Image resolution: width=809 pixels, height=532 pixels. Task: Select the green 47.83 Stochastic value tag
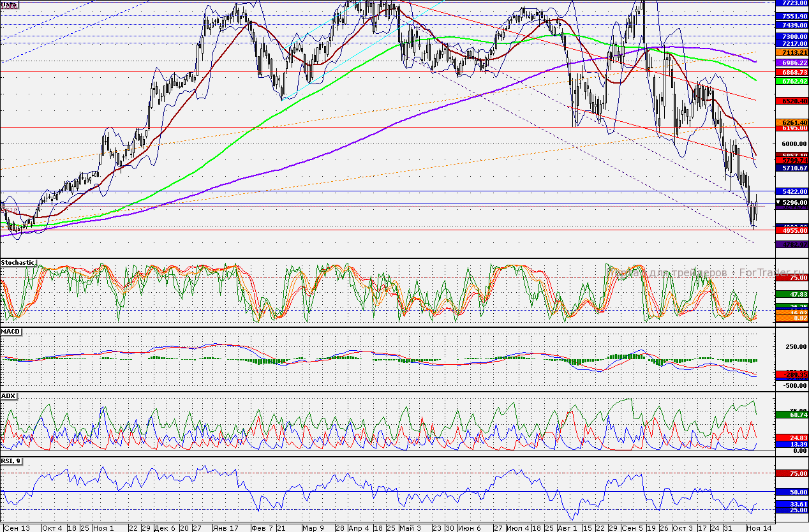pyautogui.click(x=791, y=294)
